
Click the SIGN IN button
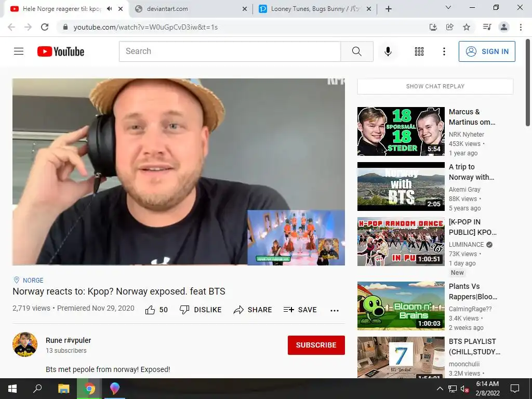click(x=487, y=51)
